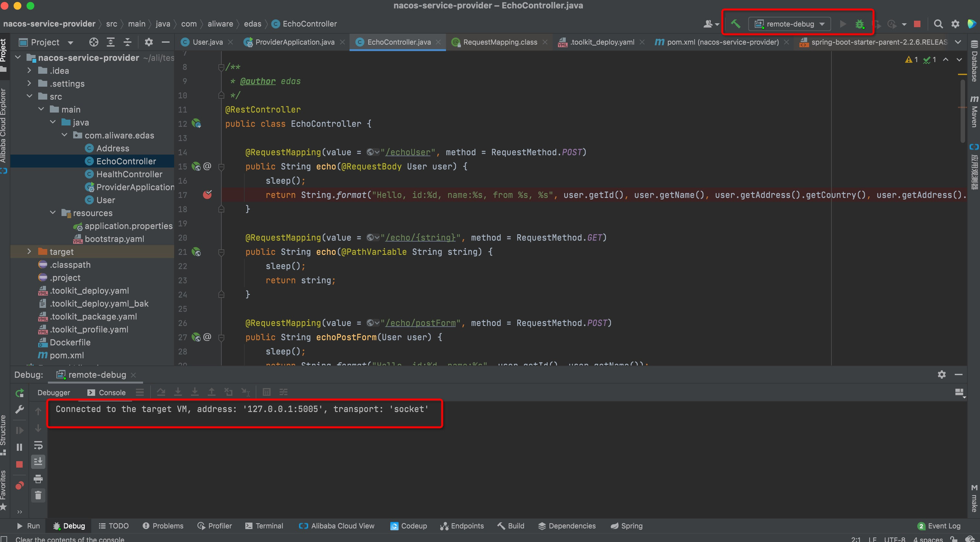Viewport: 980px width, 542px height.
Task: Stop debugging with the Debug panel red square
Action: coord(19,464)
